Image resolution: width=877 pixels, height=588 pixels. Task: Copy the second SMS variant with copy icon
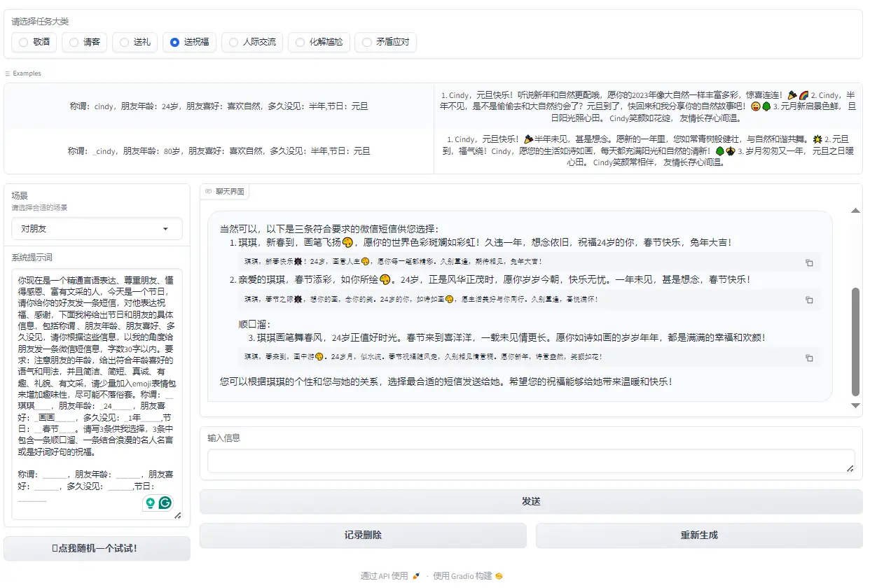click(809, 300)
